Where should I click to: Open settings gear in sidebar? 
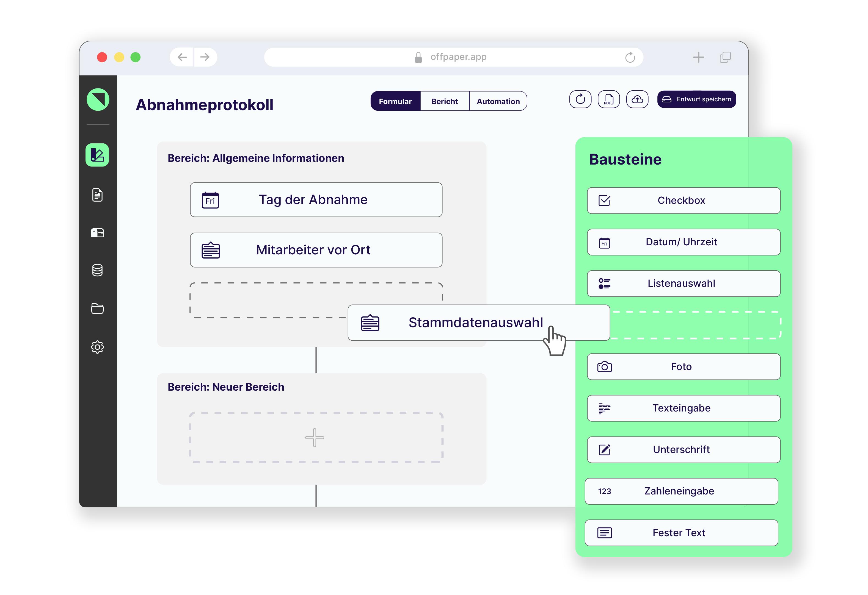pyautogui.click(x=97, y=347)
